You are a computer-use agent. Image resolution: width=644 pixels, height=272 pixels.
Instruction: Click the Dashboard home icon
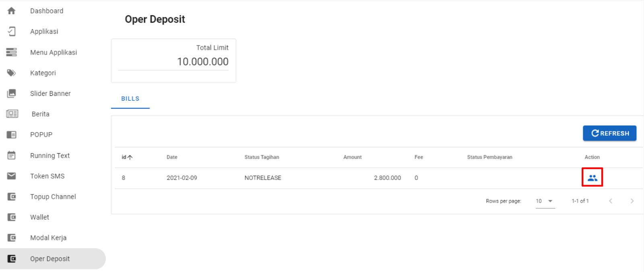(12, 11)
